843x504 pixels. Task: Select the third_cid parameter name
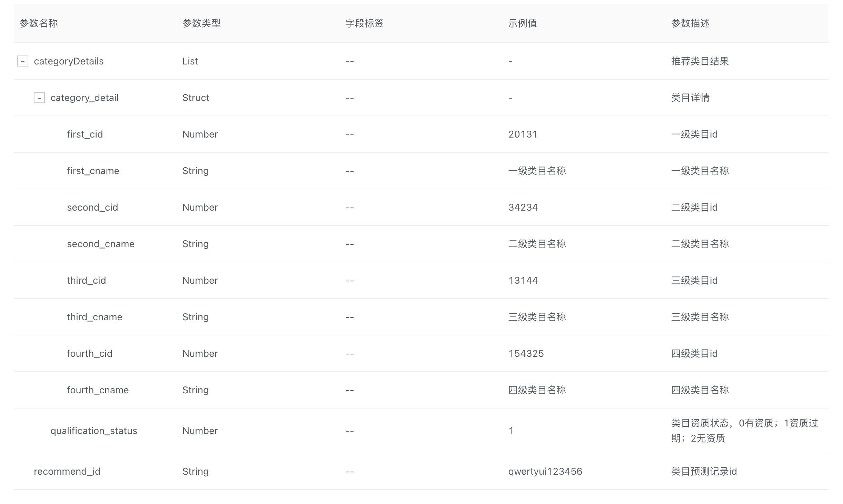click(x=86, y=281)
